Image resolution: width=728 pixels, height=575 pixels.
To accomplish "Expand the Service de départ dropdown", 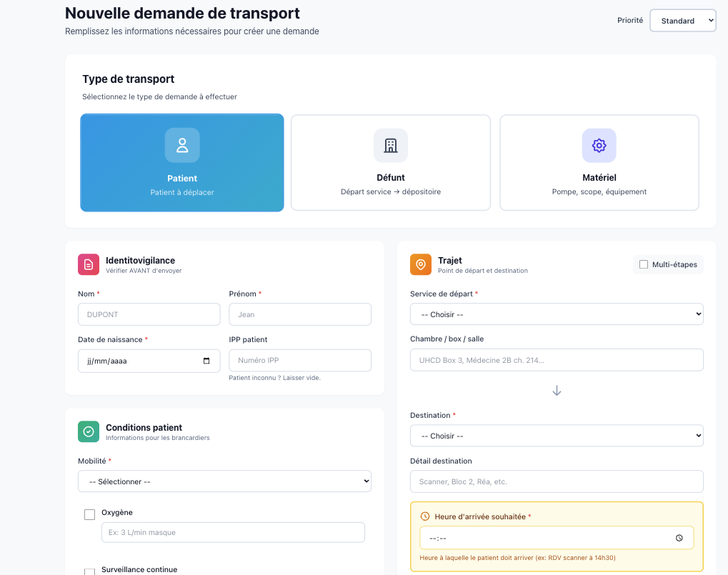I will [x=556, y=314].
